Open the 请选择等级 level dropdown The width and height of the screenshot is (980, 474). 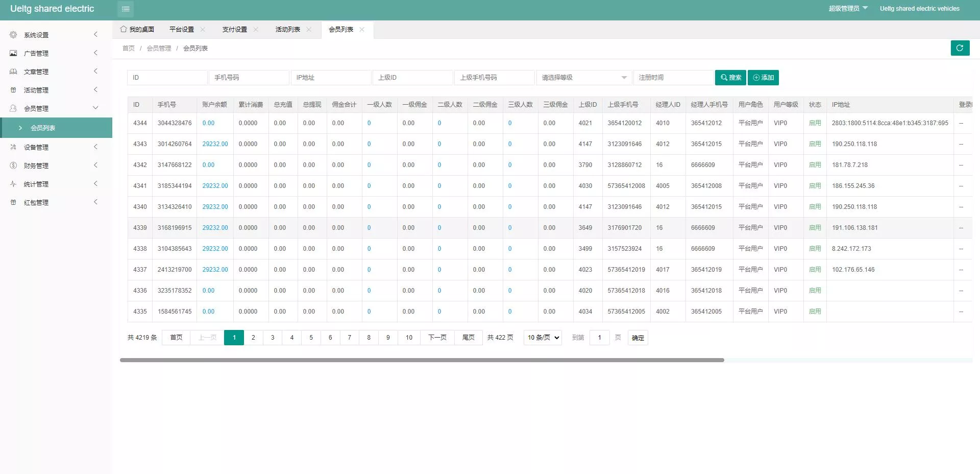584,78
